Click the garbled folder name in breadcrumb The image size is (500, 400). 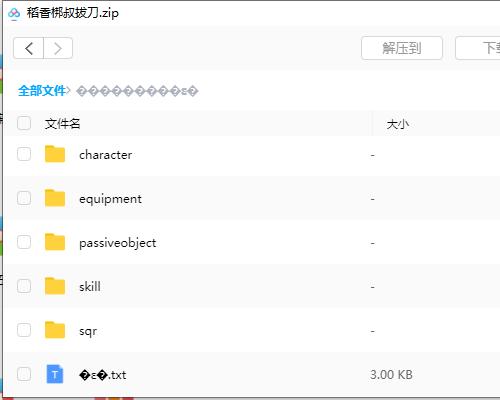coord(137,91)
